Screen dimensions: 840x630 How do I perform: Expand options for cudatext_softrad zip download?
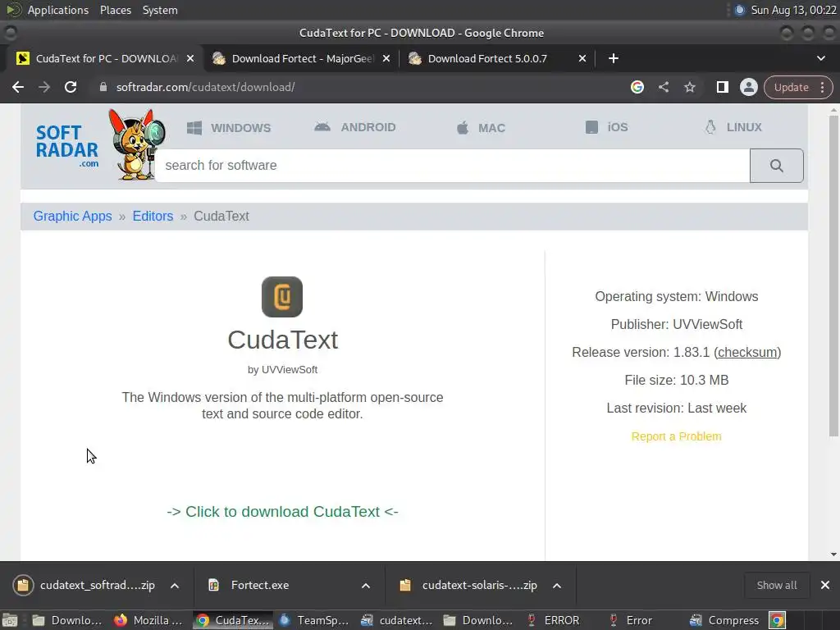(175, 586)
